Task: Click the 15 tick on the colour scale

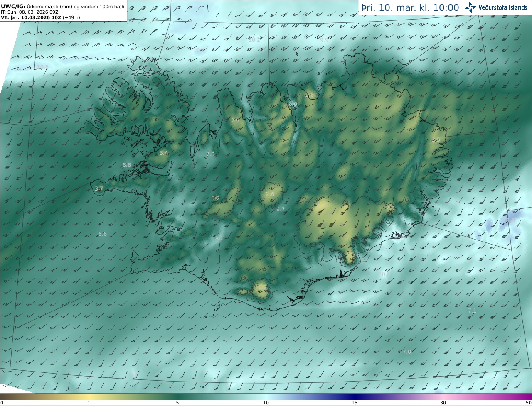Action: (355, 403)
